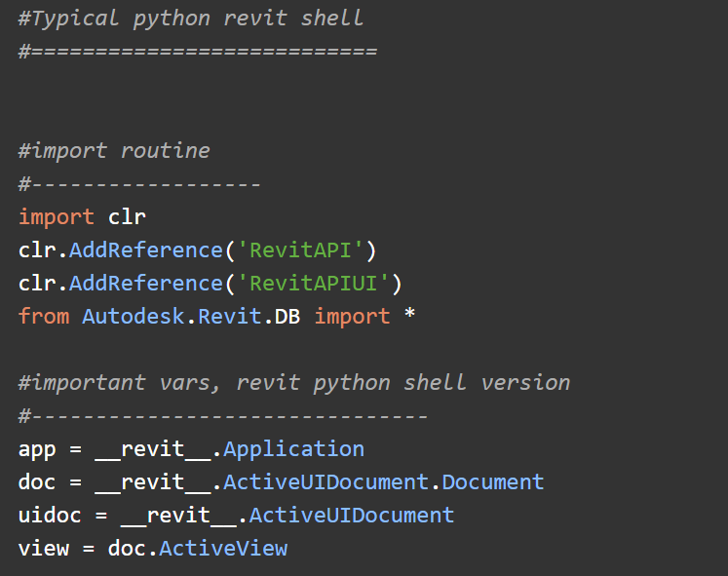Click the 'uidoc' variable name

(50, 515)
